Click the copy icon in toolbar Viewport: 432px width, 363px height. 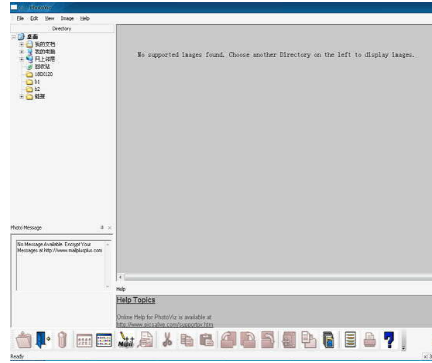(187, 340)
